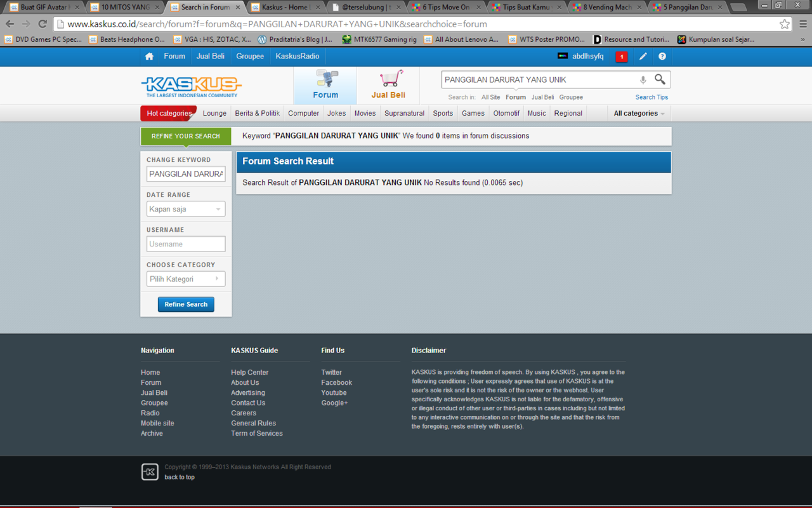Click the KASKUS logo
This screenshot has width=812, height=508.
(191, 86)
